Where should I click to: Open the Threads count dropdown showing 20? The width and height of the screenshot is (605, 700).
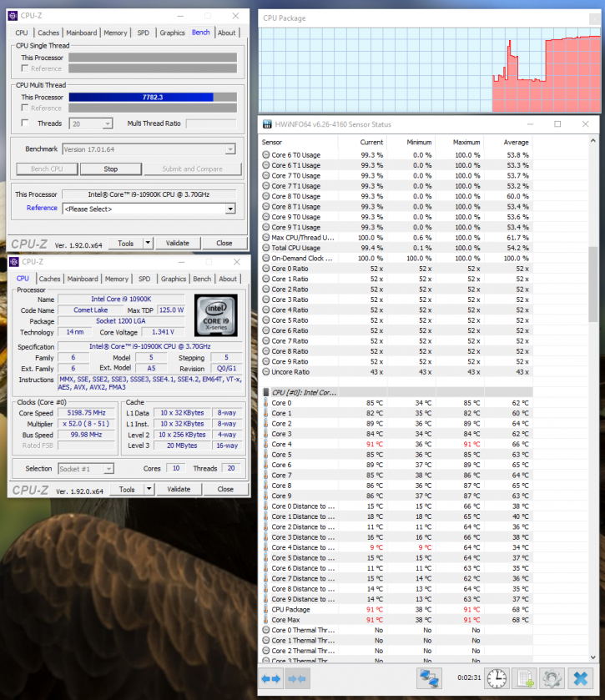tap(108, 123)
